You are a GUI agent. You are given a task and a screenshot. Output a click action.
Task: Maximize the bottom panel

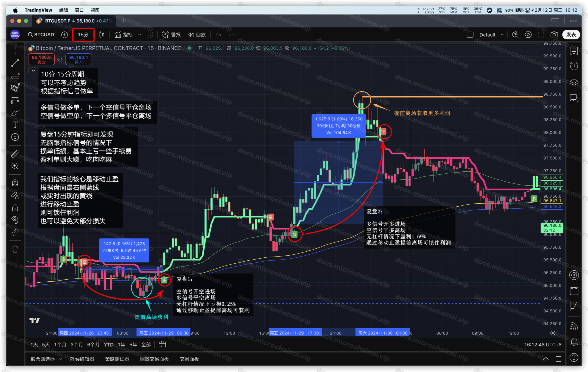(559, 359)
